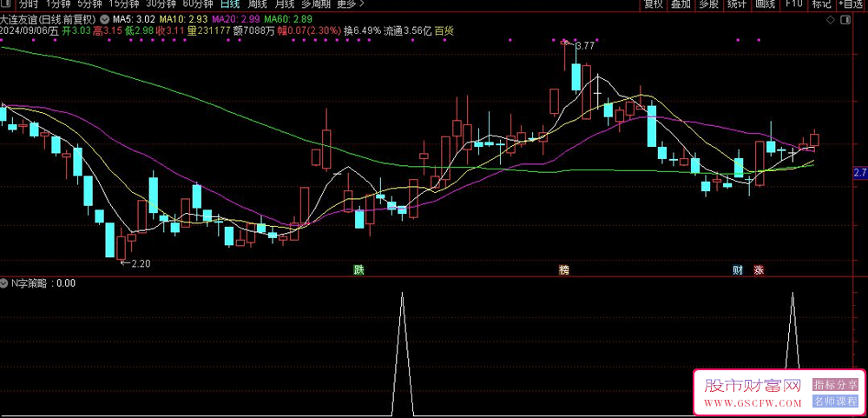The image size is (868, 418).
Task: Switch to the 月线 monthly tab
Action: click(284, 3)
